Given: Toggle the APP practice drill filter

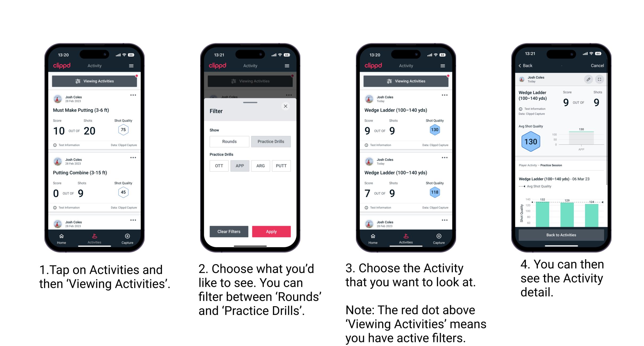Looking at the screenshot, I should [x=239, y=165].
